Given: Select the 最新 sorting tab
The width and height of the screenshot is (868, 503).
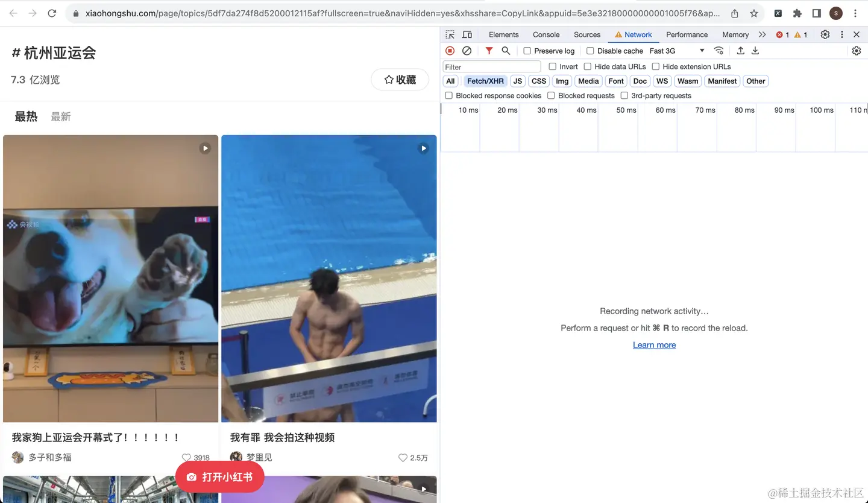Looking at the screenshot, I should [61, 116].
